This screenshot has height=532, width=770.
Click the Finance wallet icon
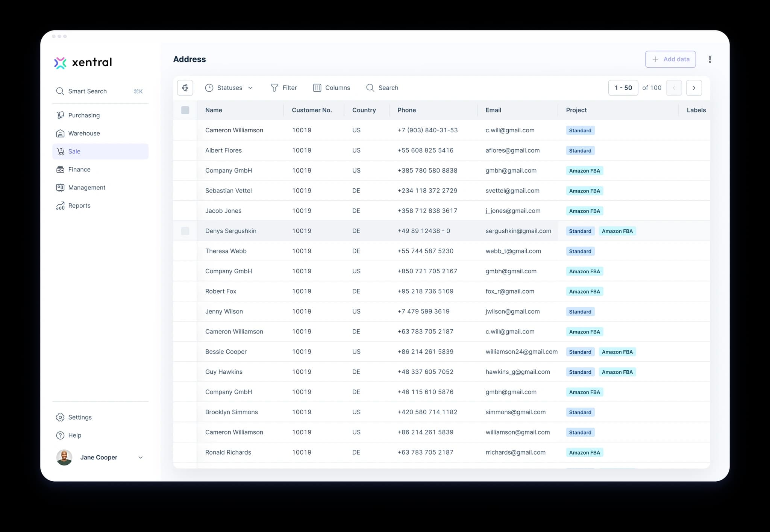pyautogui.click(x=60, y=170)
